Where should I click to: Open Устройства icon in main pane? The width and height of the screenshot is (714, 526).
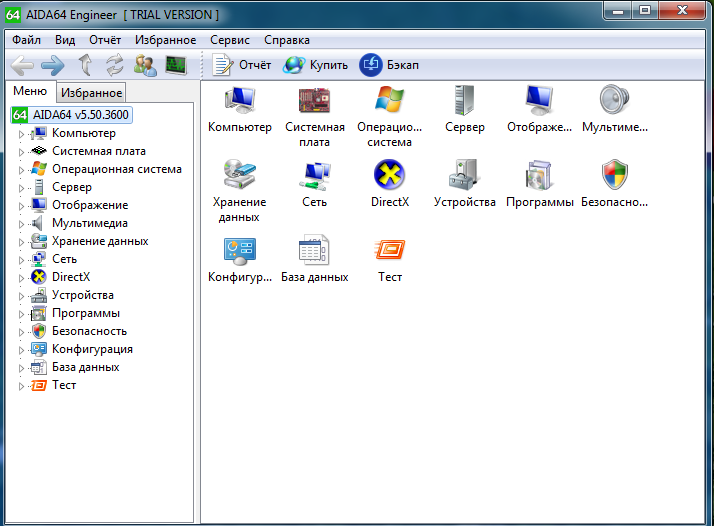(464, 174)
